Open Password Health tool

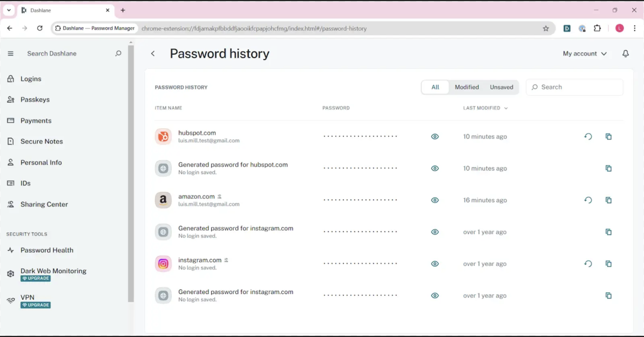(46, 250)
